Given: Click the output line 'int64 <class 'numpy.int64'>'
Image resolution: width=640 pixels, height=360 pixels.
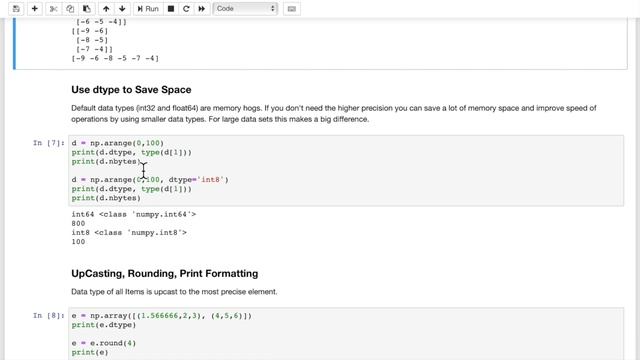Looking at the screenshot, I should coord(133,214).
